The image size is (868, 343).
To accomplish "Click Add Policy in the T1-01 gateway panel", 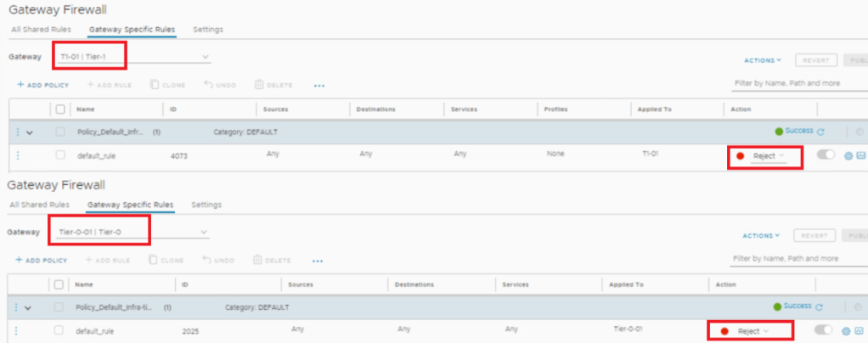I will 42,85.
